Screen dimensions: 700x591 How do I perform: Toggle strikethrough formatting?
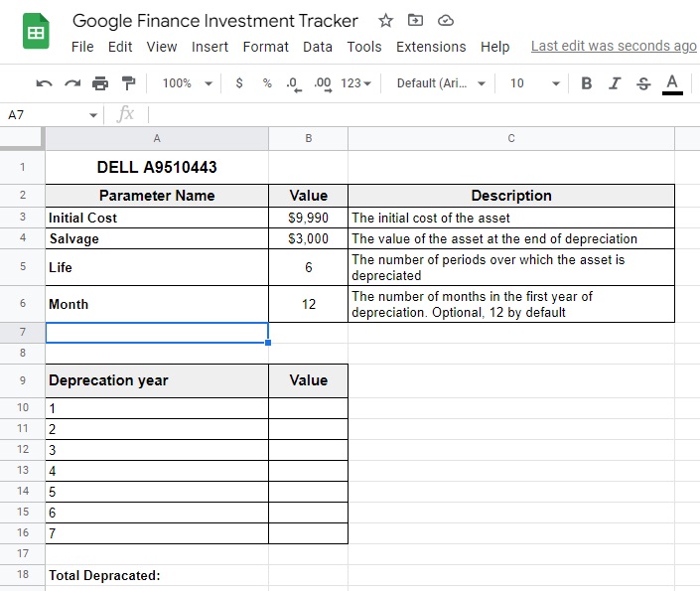tap(643, 83)
